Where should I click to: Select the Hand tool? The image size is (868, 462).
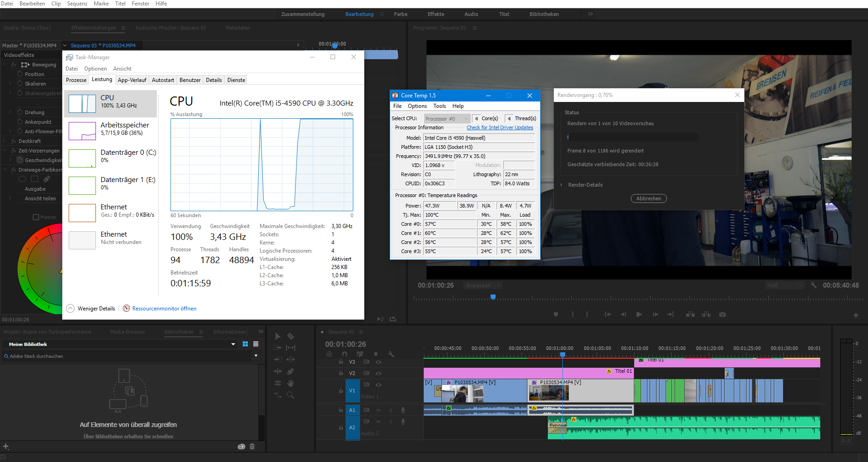click(291, 383)
